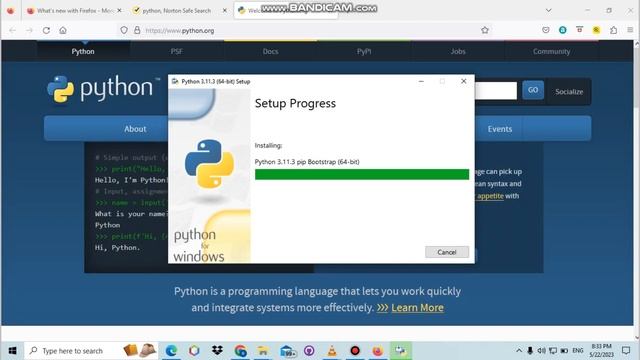Click the website search text field
The image size is (640, 360).
[496, 91]
